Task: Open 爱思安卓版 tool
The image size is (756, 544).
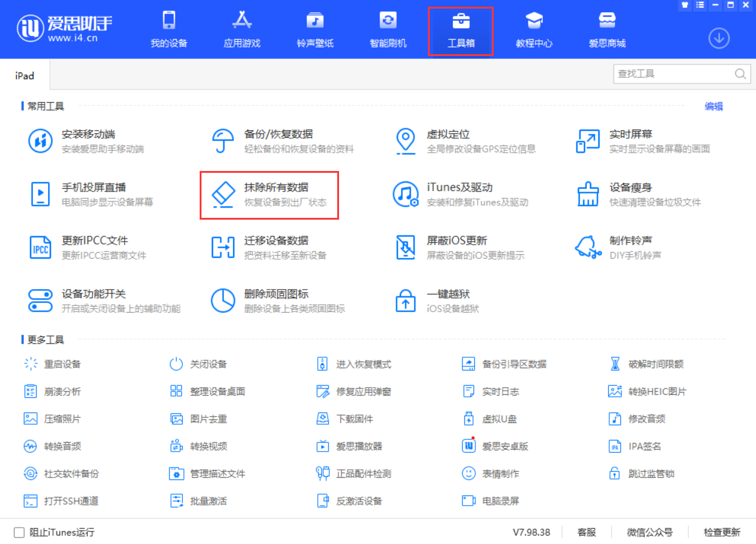Action: click(495, 446)
